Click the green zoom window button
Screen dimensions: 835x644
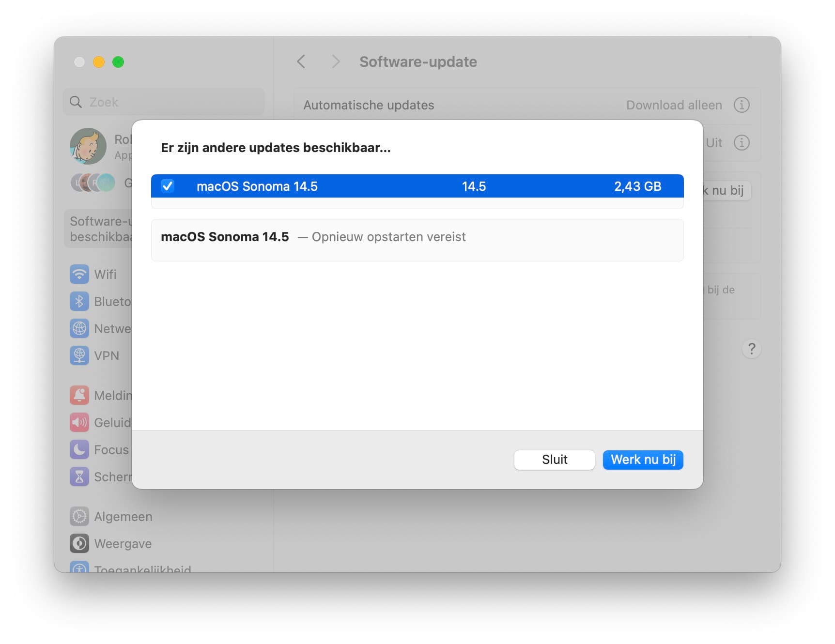click(118, 62)
